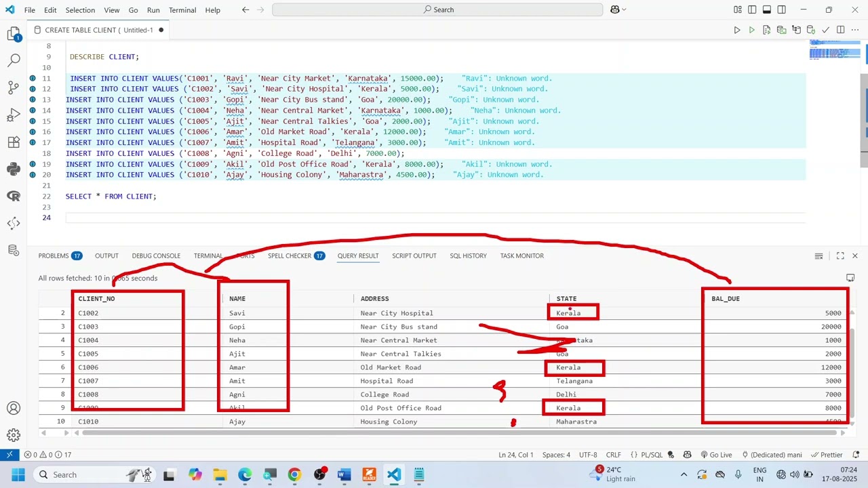Open Microsoft Word from the taskbar
Image resolution: width=868 pixels, height=488 pixels.
pyautogui.click(x=344, y=474)
